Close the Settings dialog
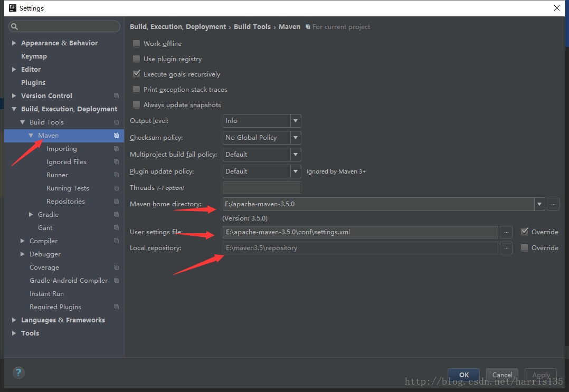This screenshot has height=392, width=569. (557, 8)
